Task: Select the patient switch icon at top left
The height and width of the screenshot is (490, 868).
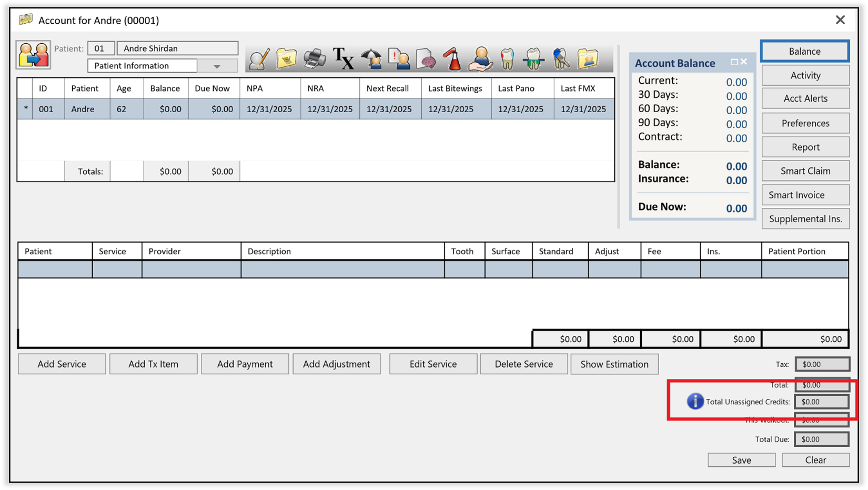Action: (33, 54)
